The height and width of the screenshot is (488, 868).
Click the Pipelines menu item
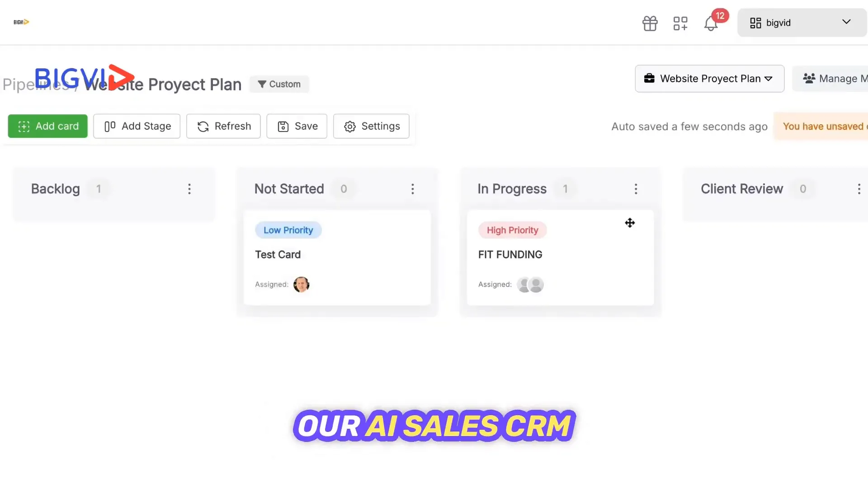(x=35, y=84)
